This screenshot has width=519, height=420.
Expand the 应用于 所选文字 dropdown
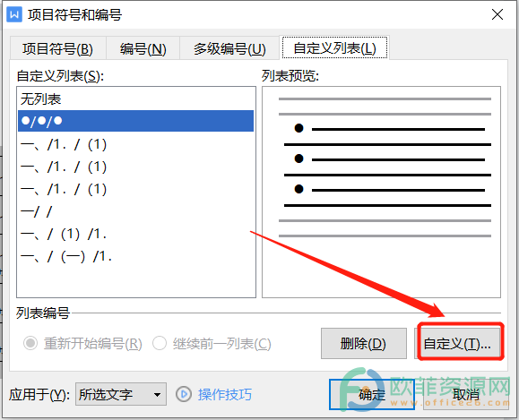tap(121, 394)
